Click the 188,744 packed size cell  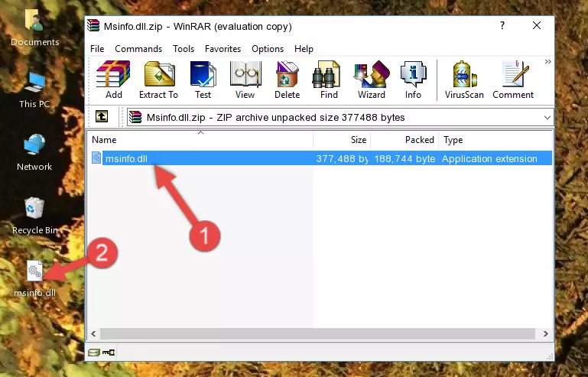[404, 159]
